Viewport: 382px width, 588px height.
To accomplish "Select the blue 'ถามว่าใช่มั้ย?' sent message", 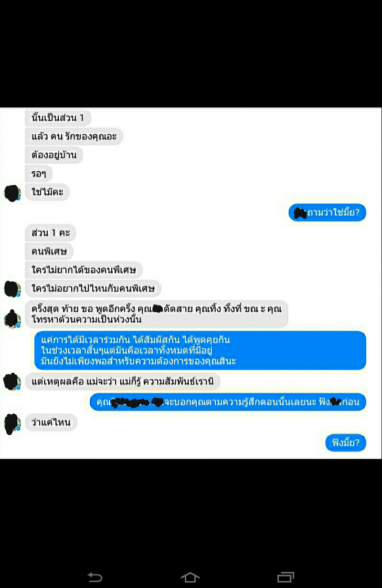I will (x=327, y=212).
